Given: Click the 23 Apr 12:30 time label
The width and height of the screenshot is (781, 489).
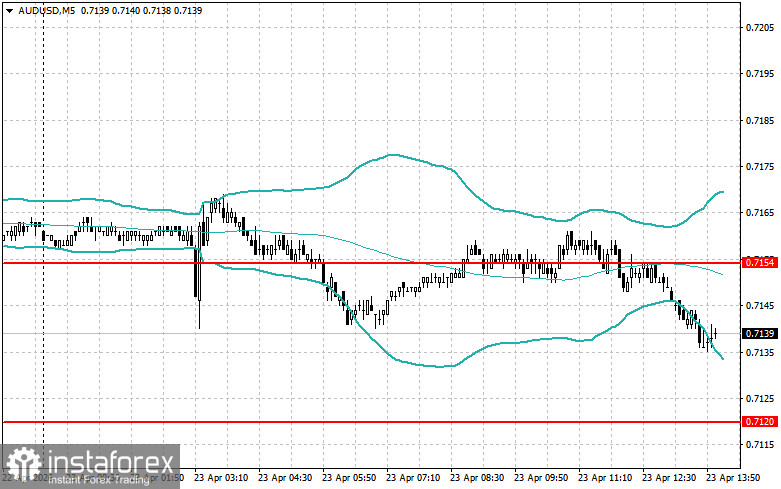Looking at the screenshot, I should tap(669, 478).
